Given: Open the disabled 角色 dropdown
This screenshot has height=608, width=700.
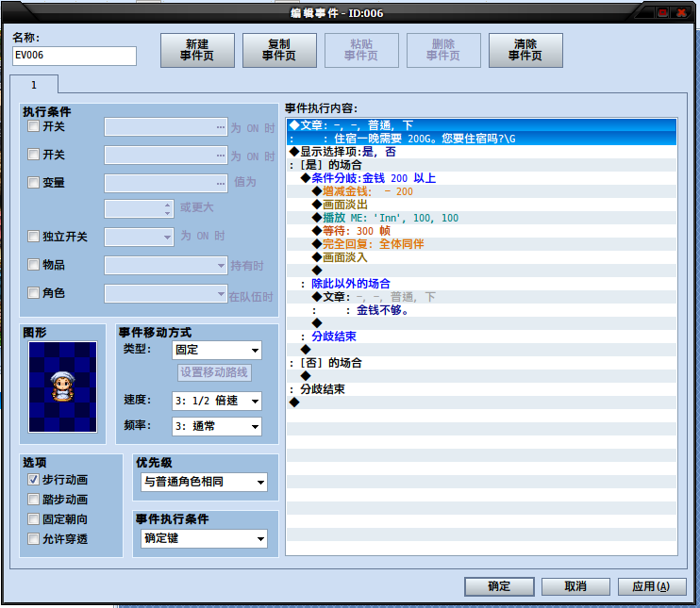Looking at the screenshot, I should tap(166, 294).
